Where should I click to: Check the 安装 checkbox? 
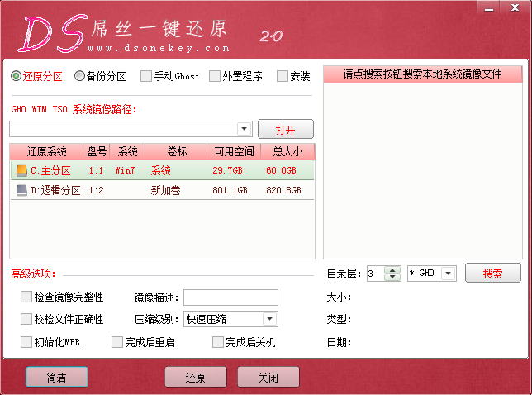pyautogui.click(x=283, y=76)
